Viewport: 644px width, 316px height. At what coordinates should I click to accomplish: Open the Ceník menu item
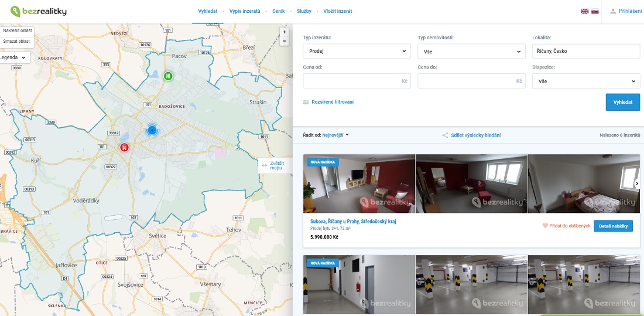pyautogui.click(x=278, y=11)
